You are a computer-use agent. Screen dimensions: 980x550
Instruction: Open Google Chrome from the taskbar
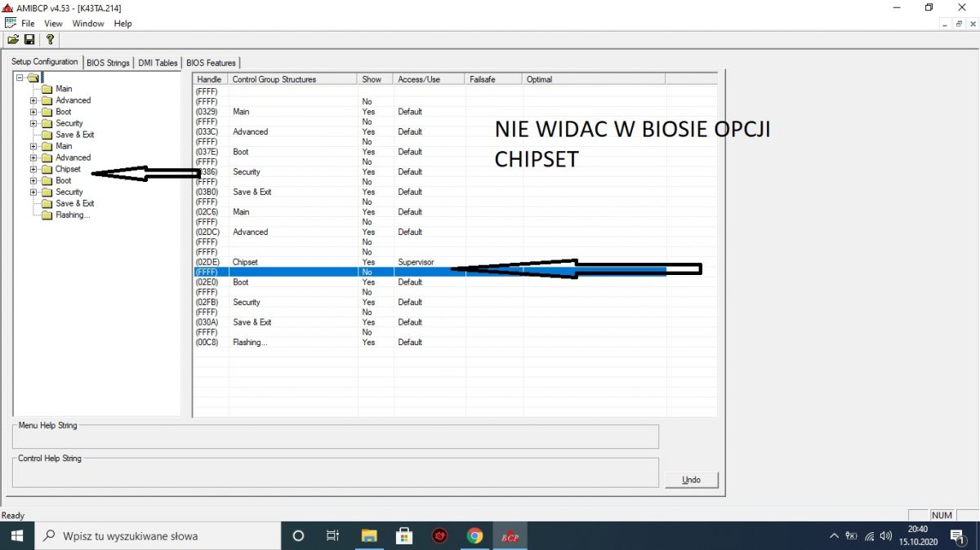474,536
